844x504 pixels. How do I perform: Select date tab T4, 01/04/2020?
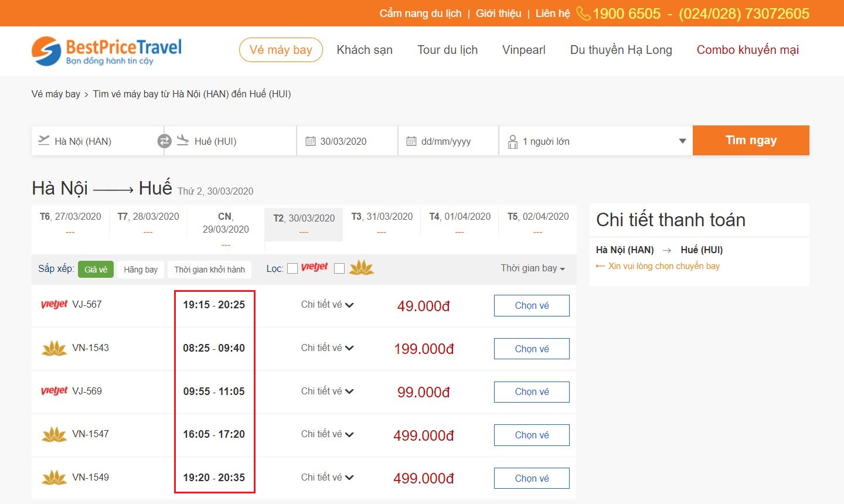pos(460,223)
